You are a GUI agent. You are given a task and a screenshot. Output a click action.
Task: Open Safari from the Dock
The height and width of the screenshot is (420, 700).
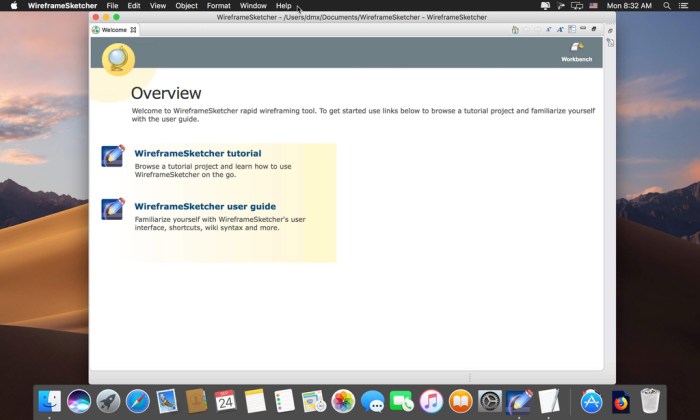[138, 401]
